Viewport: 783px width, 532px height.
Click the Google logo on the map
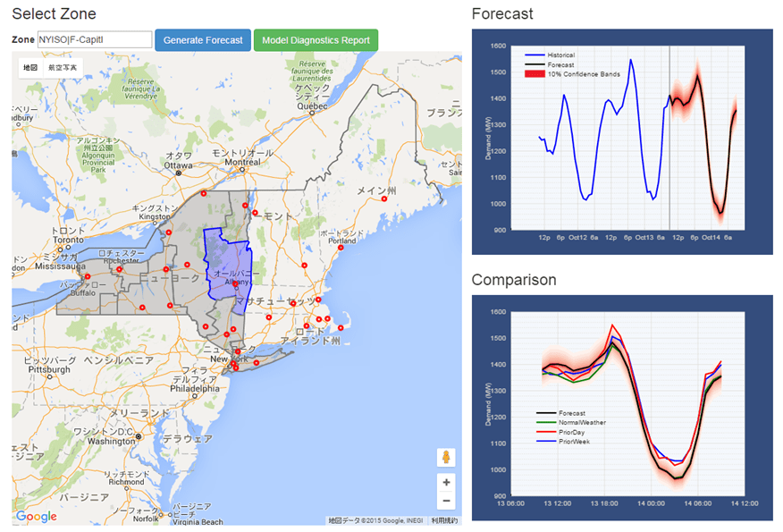pyautogui.click(x=36, y=517)
